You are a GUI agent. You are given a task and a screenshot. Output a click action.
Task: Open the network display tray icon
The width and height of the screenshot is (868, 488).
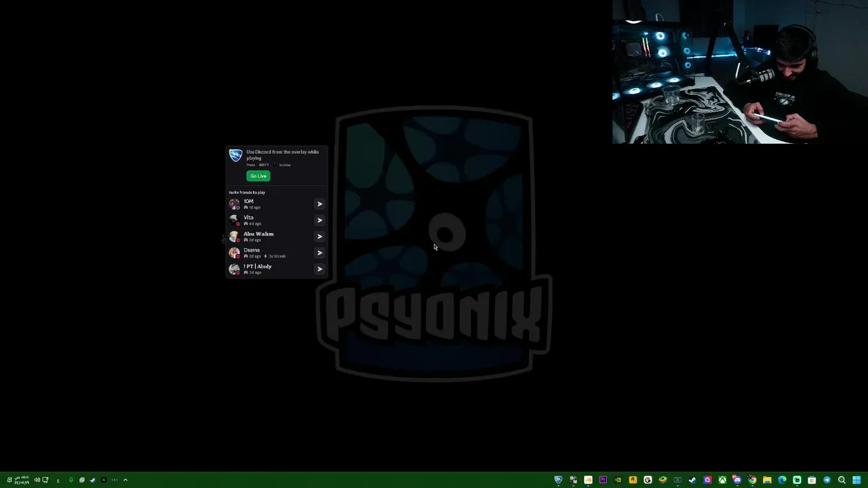45,480
